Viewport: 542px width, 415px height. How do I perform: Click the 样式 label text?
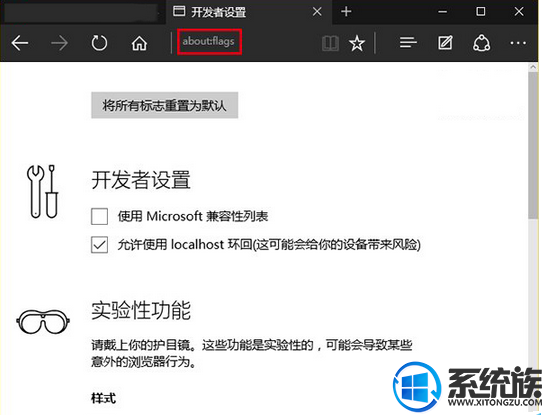103,398
